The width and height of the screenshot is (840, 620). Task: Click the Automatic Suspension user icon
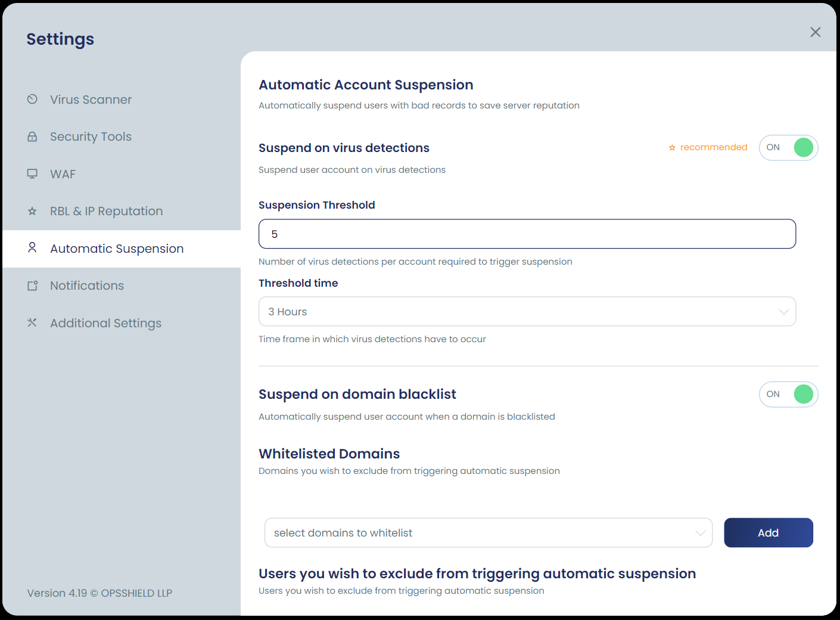click(32, 247)
